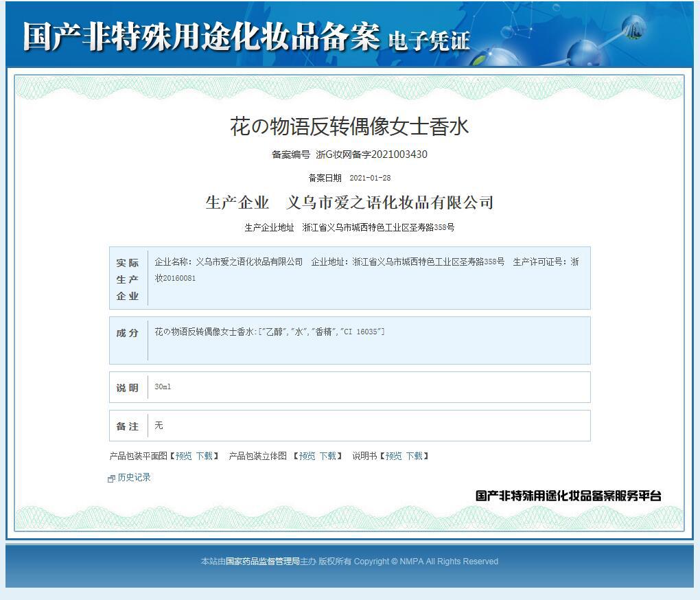
Task: Open 说明书 预览 link
Action: pos(393,456)
